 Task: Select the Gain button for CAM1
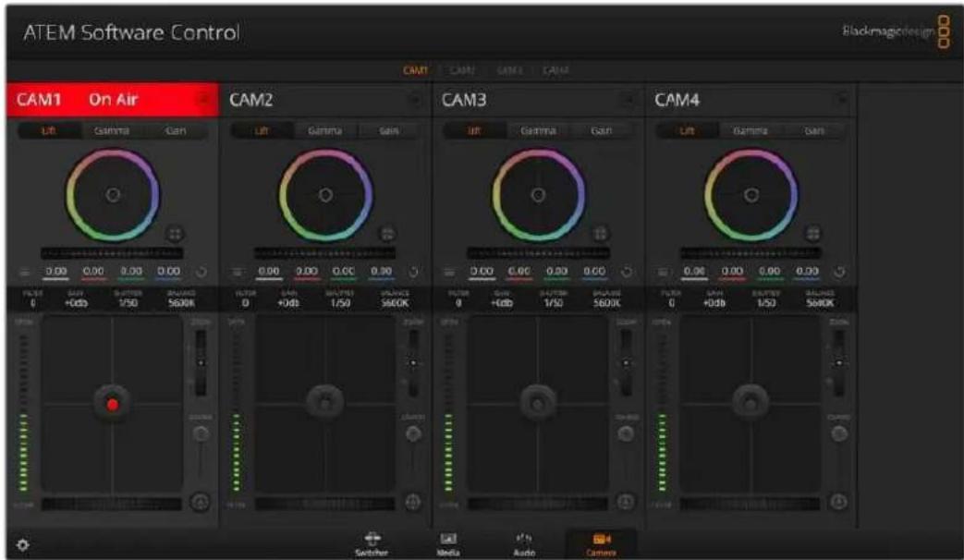[x=176, y=130]
